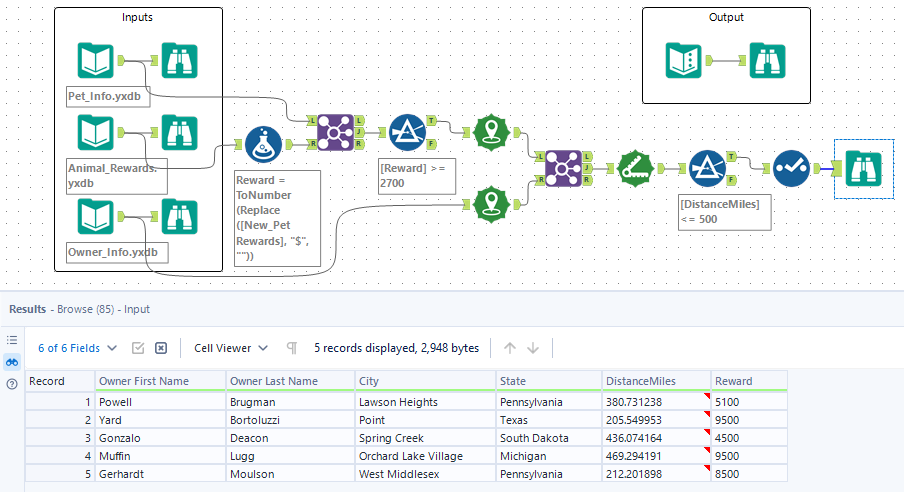Select the Select tool with checkmark icon
This screenshot has width=904, height=492.
pyautogui.click(x=792, y=168)
